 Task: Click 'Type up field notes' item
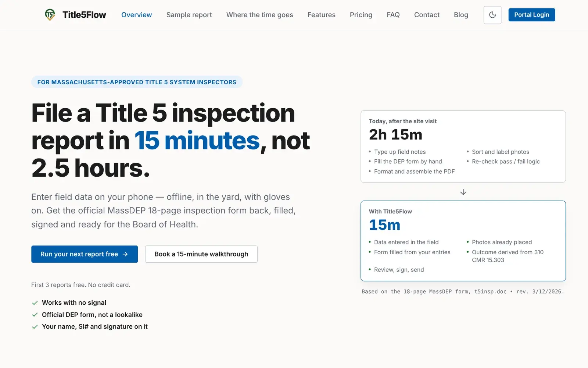pyautogui.click(x=400, y=152)
